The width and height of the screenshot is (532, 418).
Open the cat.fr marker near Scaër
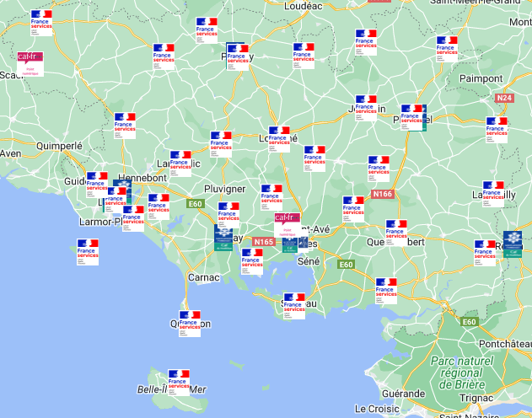30,64
